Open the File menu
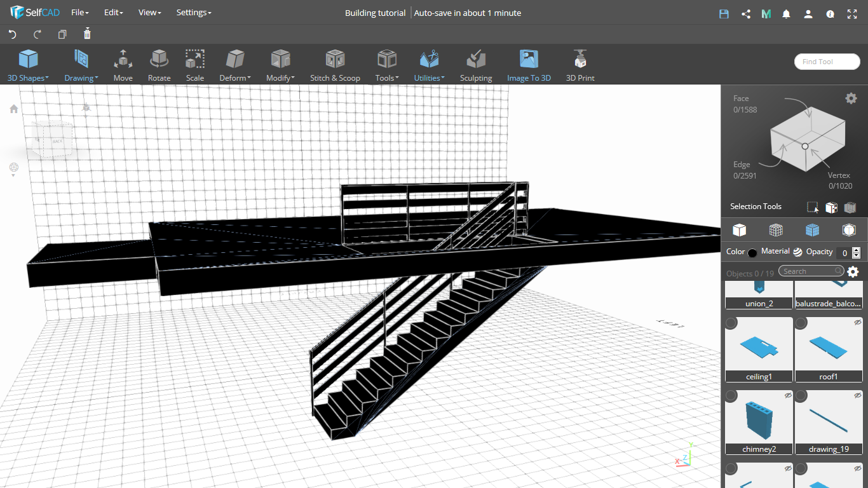868x488 pixels. tap(79, 13)
